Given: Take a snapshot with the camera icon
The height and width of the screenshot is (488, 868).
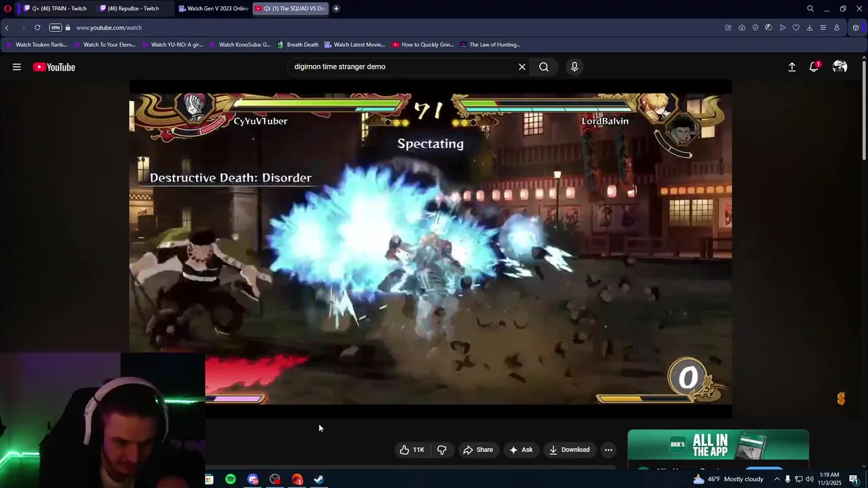Looking at the screenshot, I should click(742, 28).
